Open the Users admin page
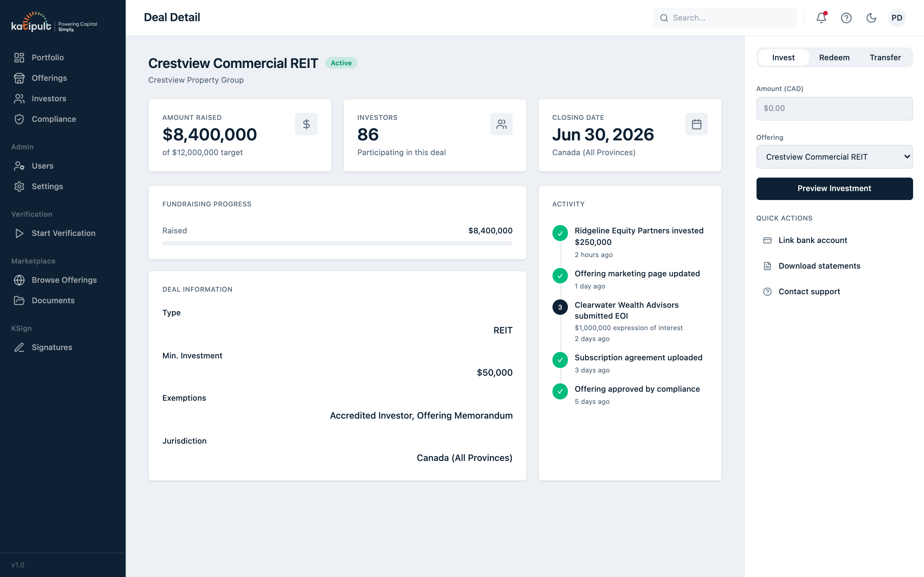924x577 pixels. (x=42, y=166)
